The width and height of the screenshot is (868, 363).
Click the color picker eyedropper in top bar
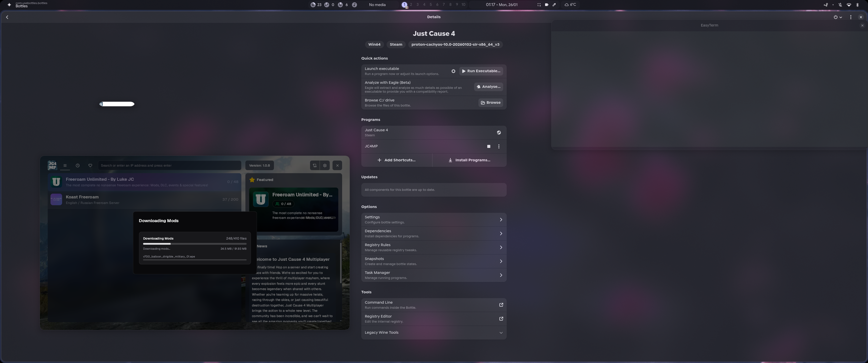(554, 5)
